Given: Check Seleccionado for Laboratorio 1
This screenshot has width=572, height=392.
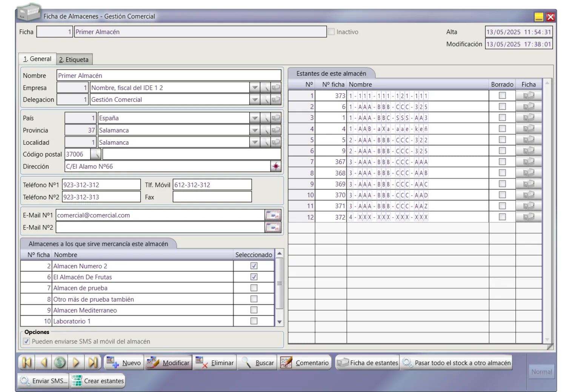Looking at the screenshot, I should [254, 321].
